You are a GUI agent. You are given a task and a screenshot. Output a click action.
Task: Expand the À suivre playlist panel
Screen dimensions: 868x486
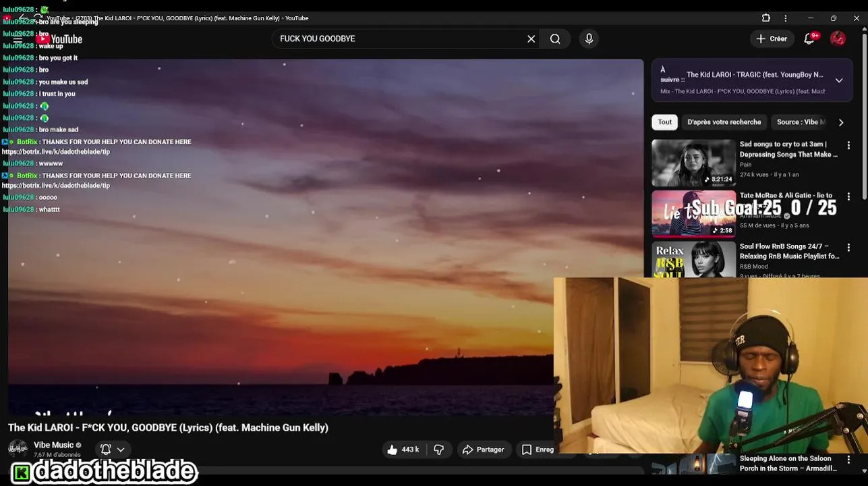point(839,80)
